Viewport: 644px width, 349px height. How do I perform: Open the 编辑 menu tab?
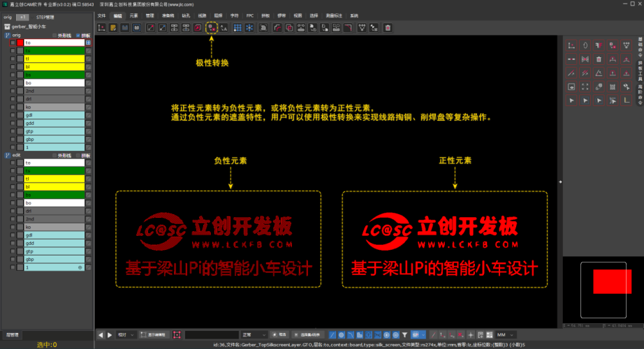pos(117,15)
